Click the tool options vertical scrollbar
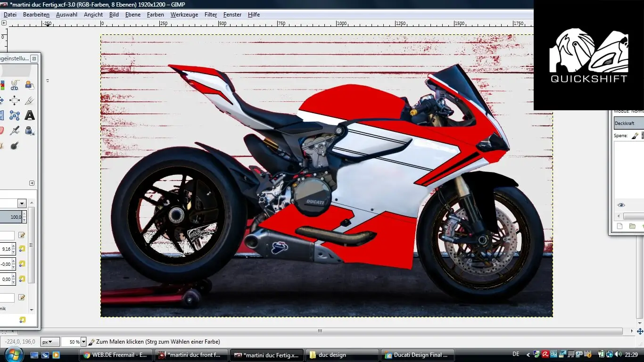 [32, 245]
